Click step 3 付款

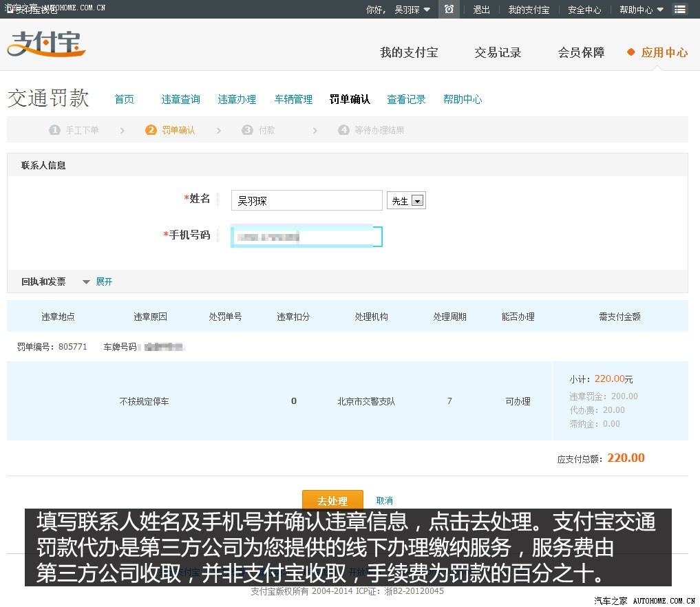pyautogui.click(x=259, y=130)
